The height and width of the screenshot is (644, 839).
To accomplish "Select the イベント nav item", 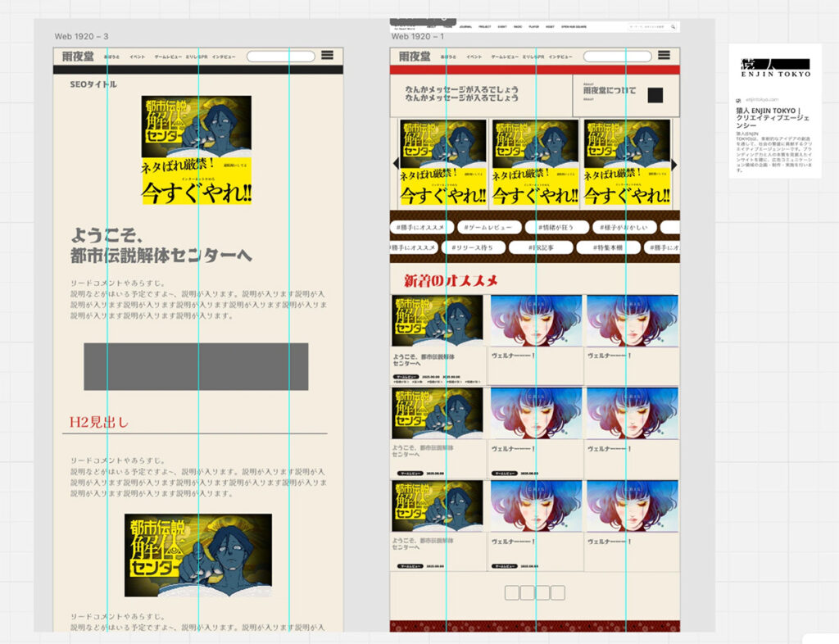I will (x=474, y=57).
